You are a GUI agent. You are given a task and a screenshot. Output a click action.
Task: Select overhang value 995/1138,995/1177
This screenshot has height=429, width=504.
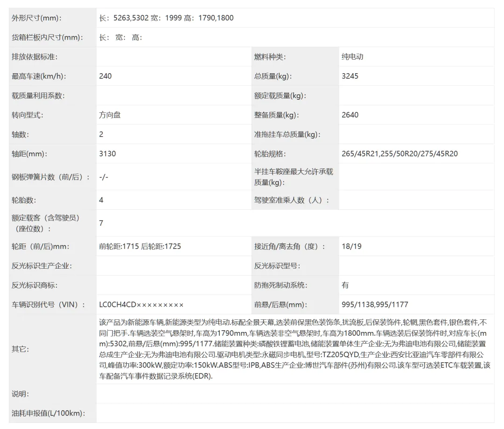tap(375, 305)
